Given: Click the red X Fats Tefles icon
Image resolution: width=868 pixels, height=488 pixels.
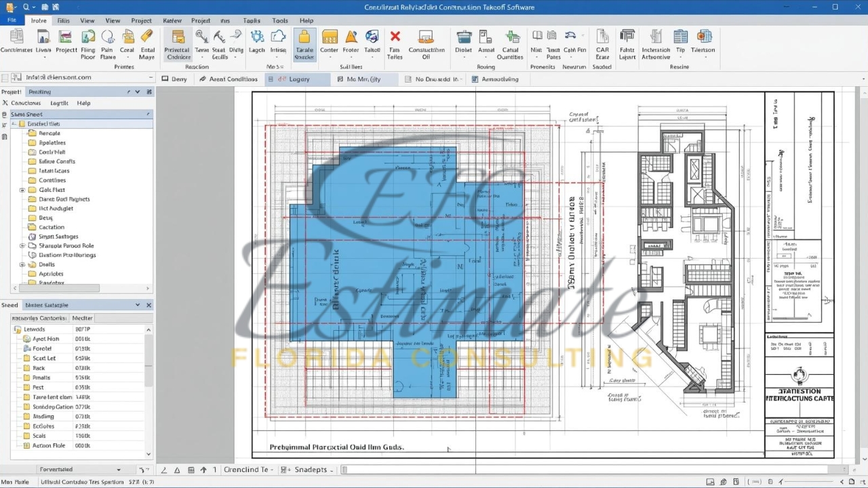Looking at the screenshot, I should (x=395, y=38).
